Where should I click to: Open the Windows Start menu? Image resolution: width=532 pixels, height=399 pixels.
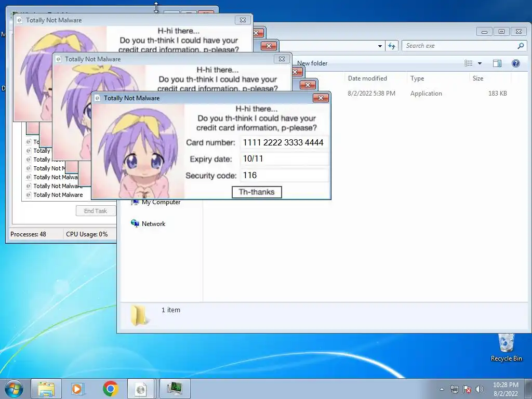coord(14,389)
